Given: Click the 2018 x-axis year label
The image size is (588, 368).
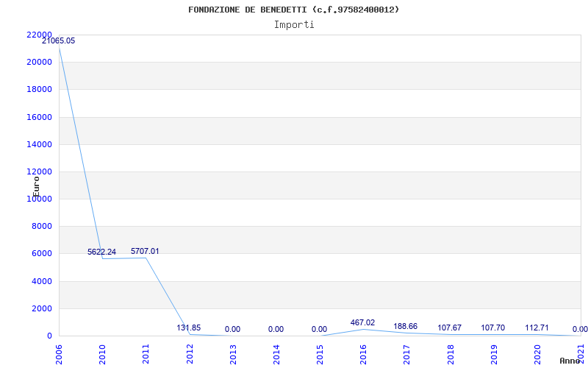Looking at the screenshot, I should pyautogui.click(x=451, y=354).
